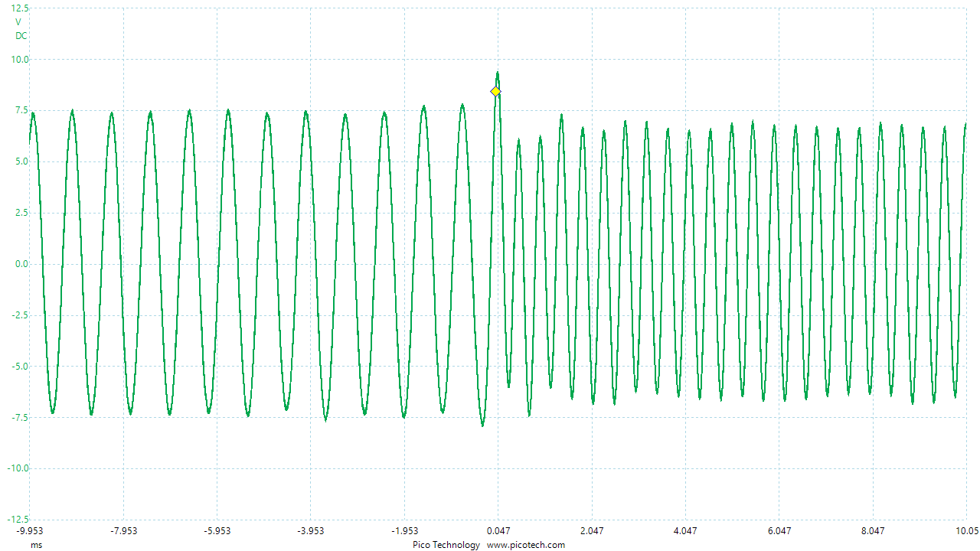The height and width of the screenshot is (551, 980).
Task: Select the -9.953 time axis label
Action: coord(31,530)
